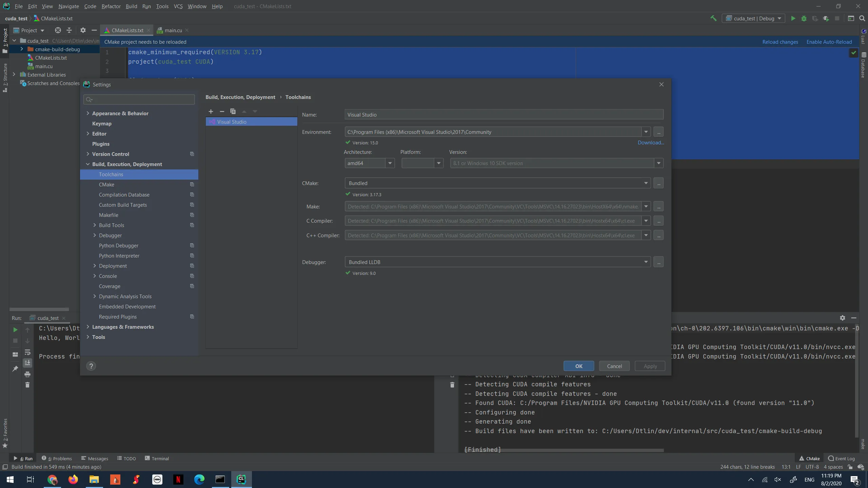Expand the Appearance & Behavior settings node
This screenshot has height=488, width=868.
[88, 113]
